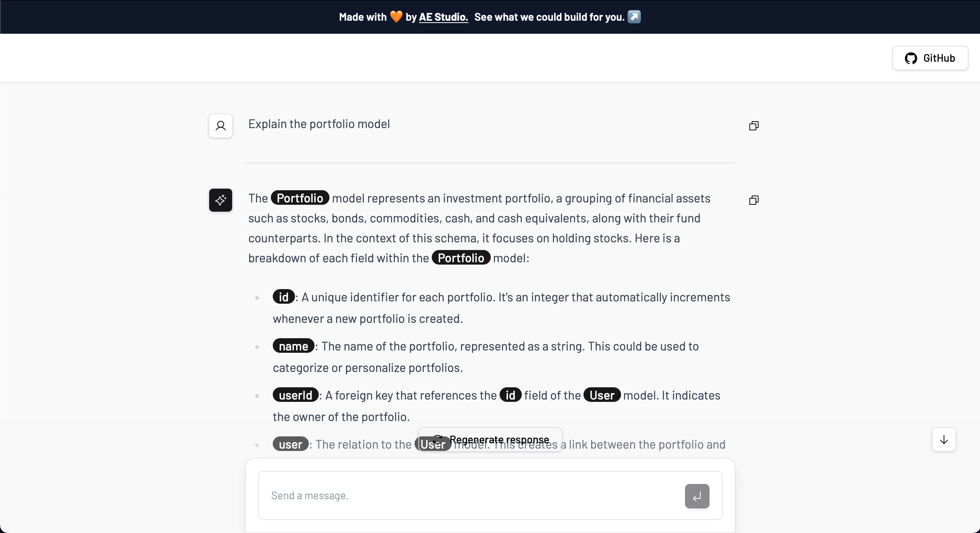Click 'See what we could build for you'

(549, 17)
